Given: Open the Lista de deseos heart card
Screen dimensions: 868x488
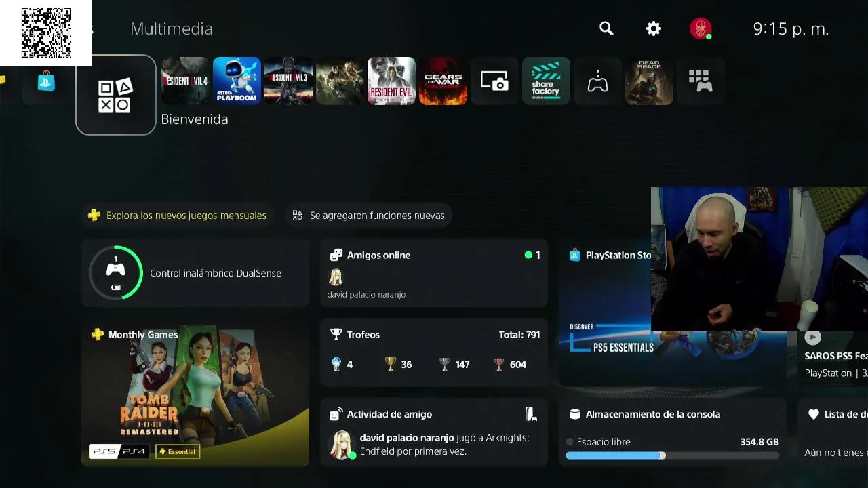Looking at the screenshot, I should point(833,432).
